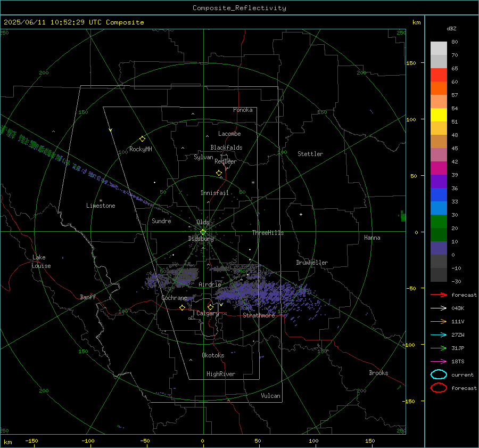
Task: Click the dBZ legend heading
Action: (x=451, y=28)
